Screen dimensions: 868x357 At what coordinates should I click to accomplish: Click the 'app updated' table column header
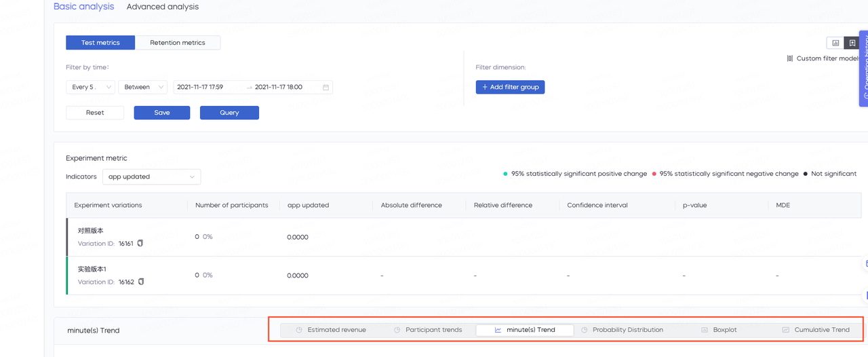click(x=308, y=205)
